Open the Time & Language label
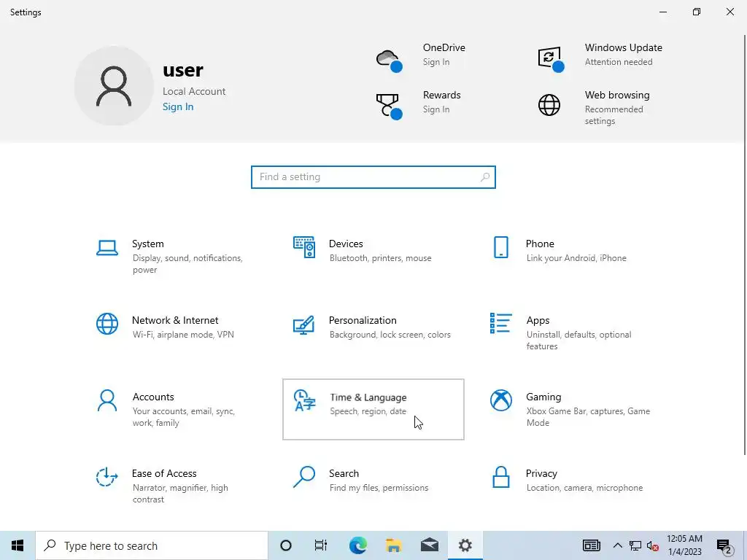Image resolution: width=747 pixels, height=560 pixels. [x=368, y=397]
